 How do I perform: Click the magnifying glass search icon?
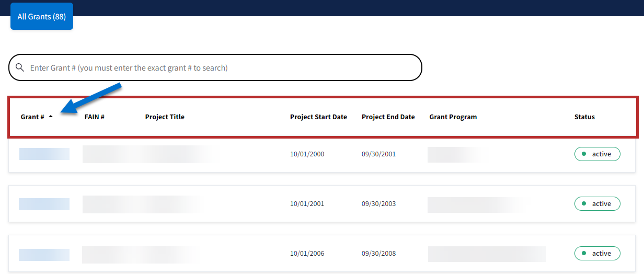(x=20, y=67)
